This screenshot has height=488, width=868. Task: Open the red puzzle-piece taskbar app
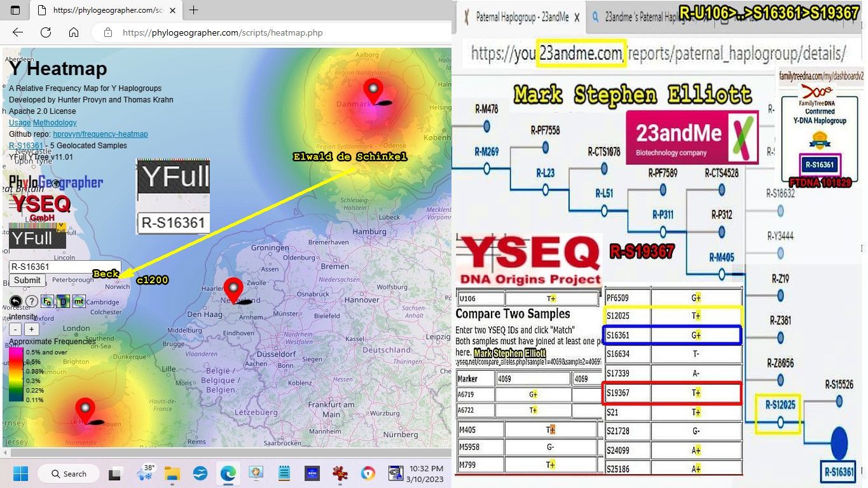coord(341,473)
